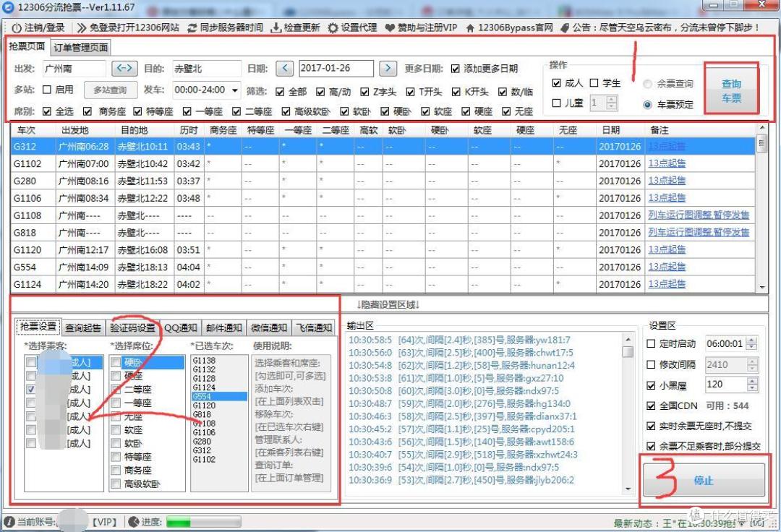The image size is (781, 532).
Task: Swap departure and destination stations
Action: coord(124,68)
